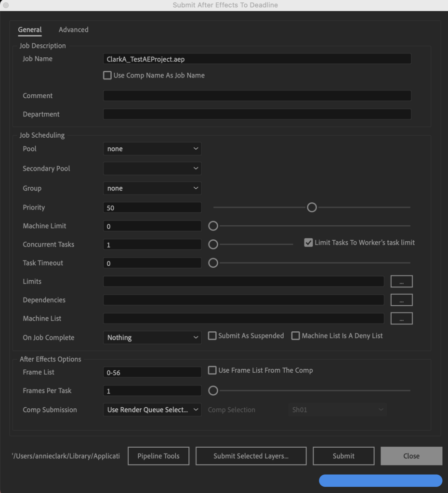Enable Submit As Suspended checkbox

(x=212, y=336)
